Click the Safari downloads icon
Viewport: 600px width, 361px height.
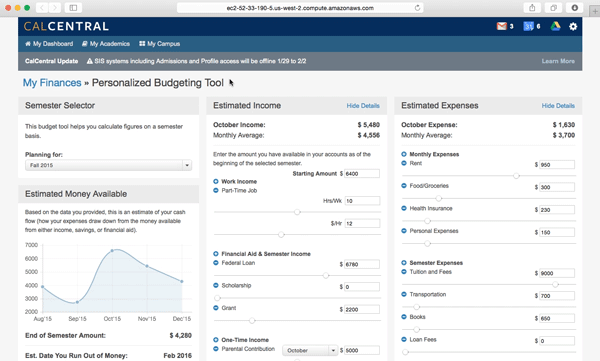574,8
